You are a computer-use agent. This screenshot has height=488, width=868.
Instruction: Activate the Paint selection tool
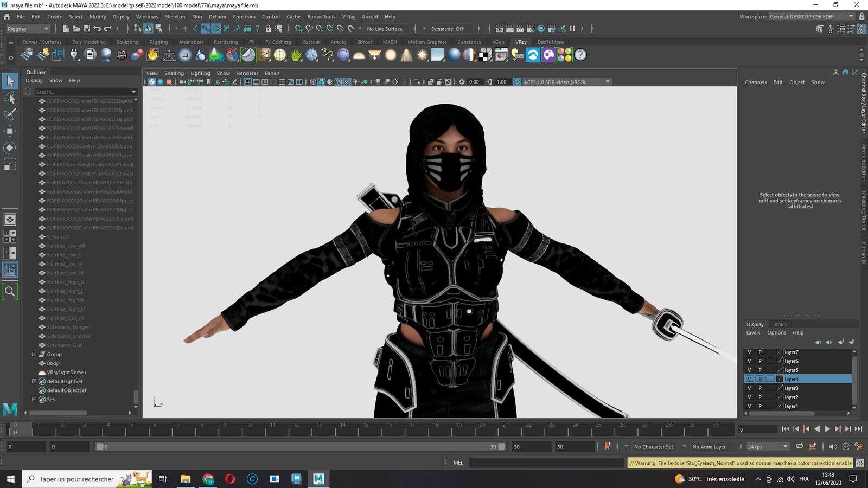[10, 114]
